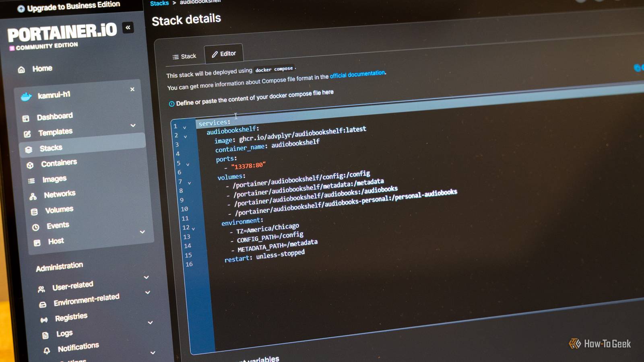Open Logs in the sidebar
This screenshot has height=362, width=644.
[x=64, y=333]
